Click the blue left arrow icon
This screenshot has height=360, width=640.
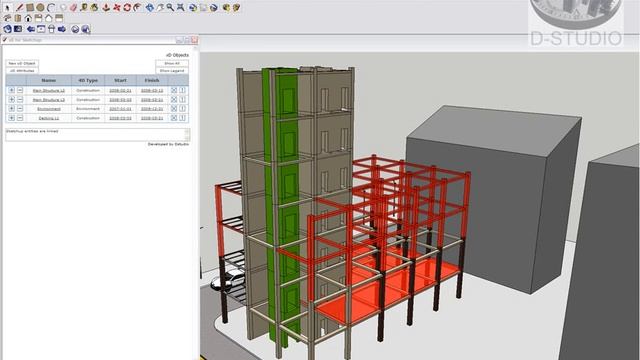pyautogui.click(x=31, y=29)
